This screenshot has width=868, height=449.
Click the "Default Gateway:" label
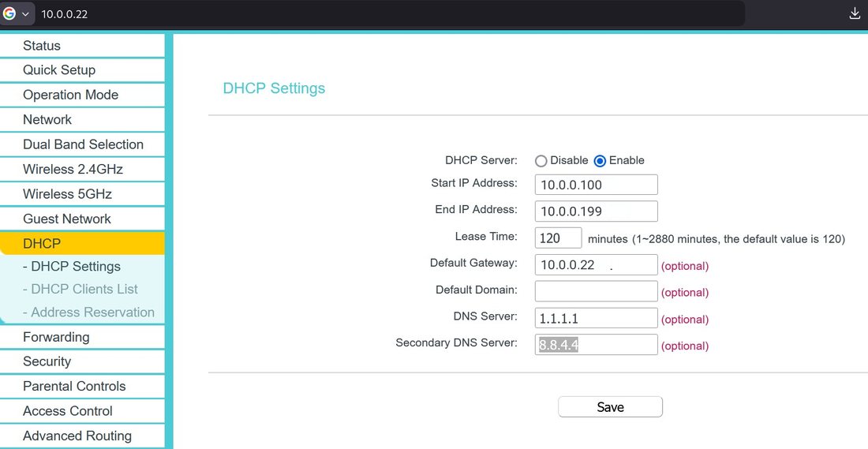[474, 263]
